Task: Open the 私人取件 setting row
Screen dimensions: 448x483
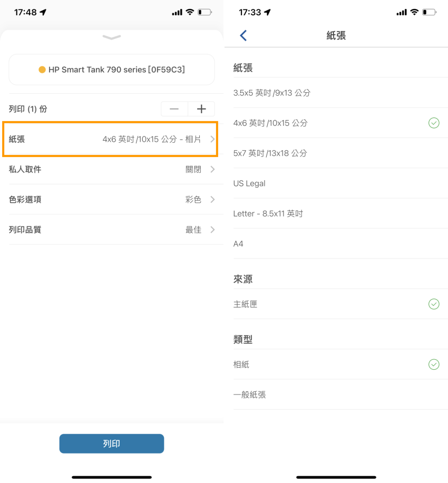Action: point(112,169)
